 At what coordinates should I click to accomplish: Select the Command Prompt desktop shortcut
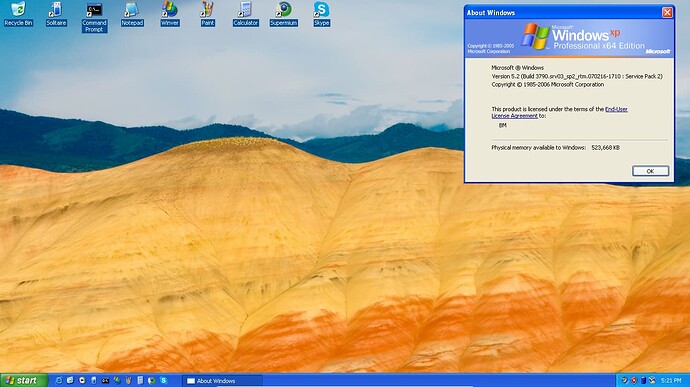point(94,18)
